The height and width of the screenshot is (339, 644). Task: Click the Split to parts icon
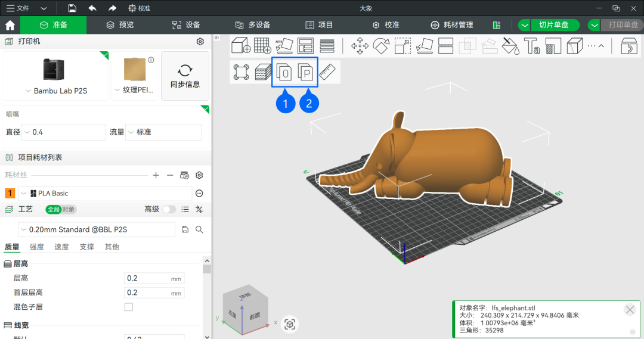[305, 72]
